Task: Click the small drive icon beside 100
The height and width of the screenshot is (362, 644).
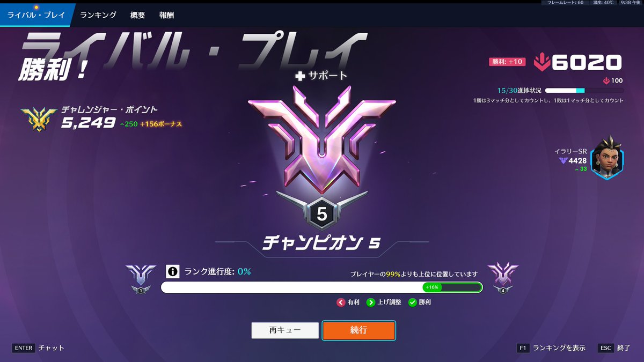Action: (x=606, y=81)
